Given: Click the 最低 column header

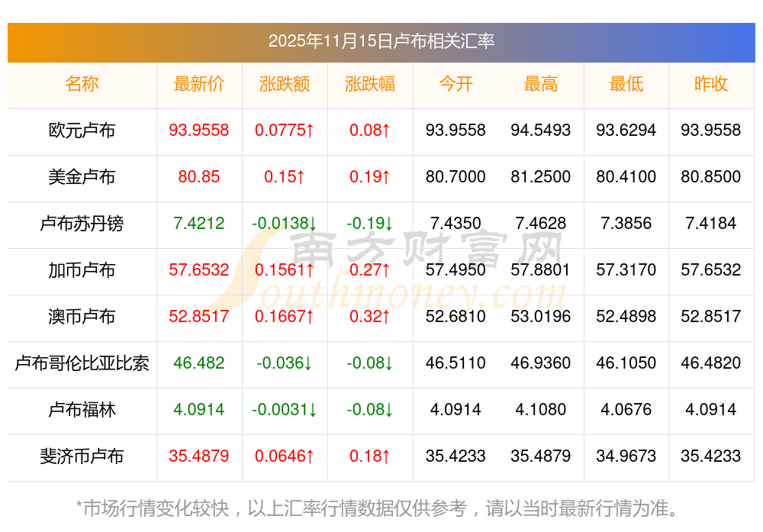Looking at the screenshot, I should 626,84.
